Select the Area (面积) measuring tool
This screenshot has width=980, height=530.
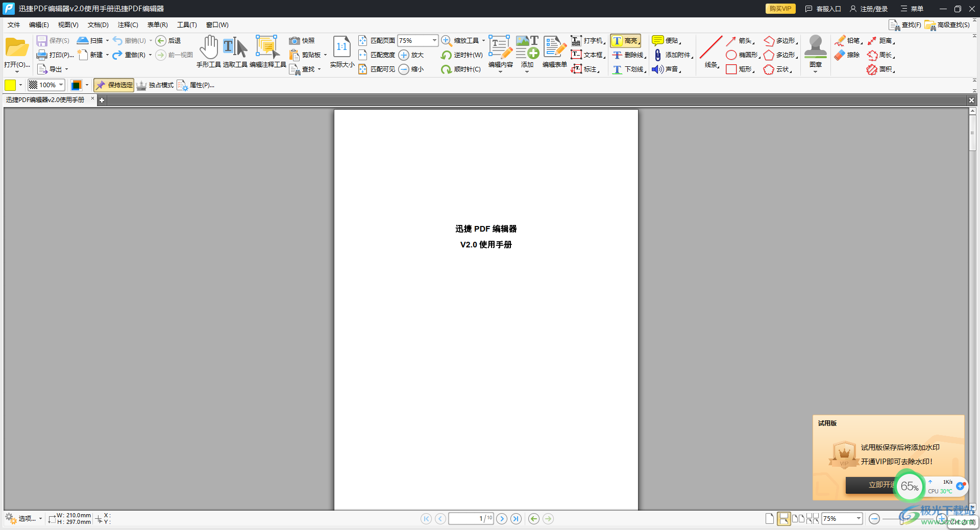click(x=881, y=69)
